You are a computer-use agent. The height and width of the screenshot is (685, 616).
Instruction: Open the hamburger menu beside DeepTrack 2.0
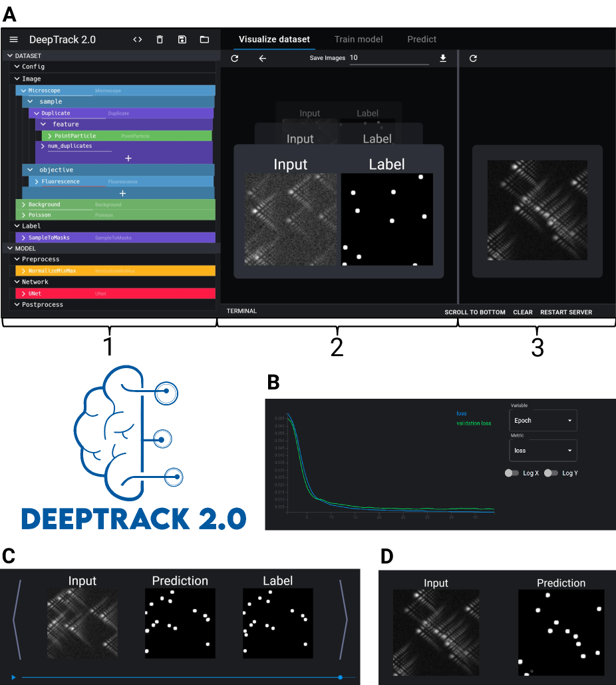tap(13, 39)
